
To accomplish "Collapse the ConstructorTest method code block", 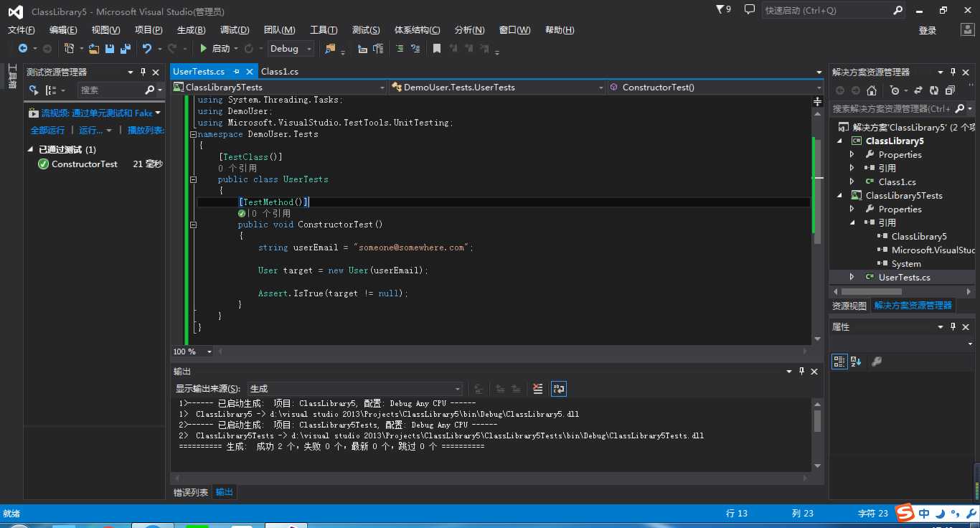I will pyautogui.click(x=193, y=225).
